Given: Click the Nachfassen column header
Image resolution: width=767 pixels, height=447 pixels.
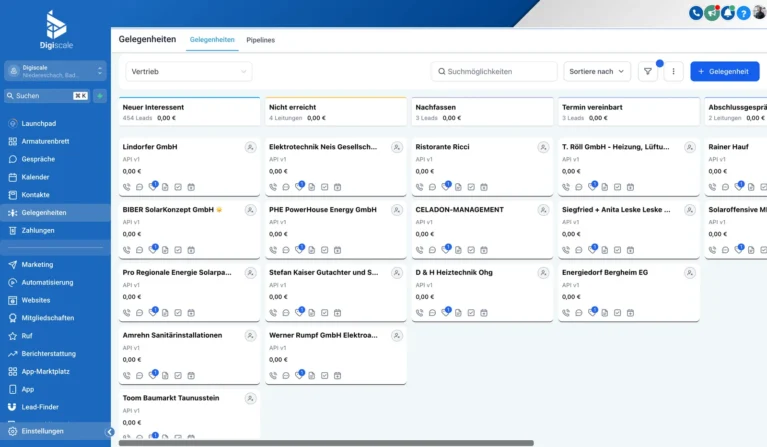Looking at the screenshot, I should pyautogui.click(x=482, y=112).
